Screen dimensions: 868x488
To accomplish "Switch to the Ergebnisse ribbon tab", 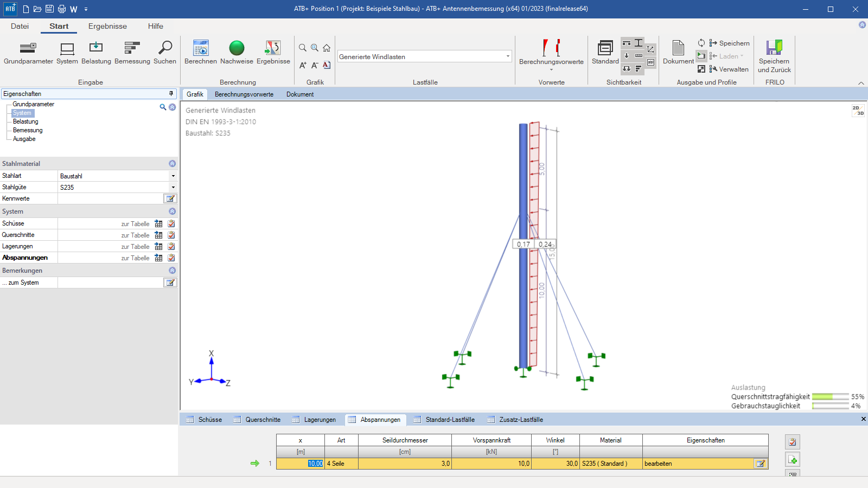I will point(107,26).
